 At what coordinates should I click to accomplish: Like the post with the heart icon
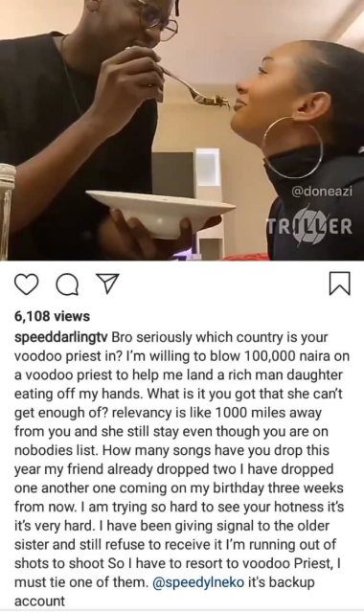point(26,284)
